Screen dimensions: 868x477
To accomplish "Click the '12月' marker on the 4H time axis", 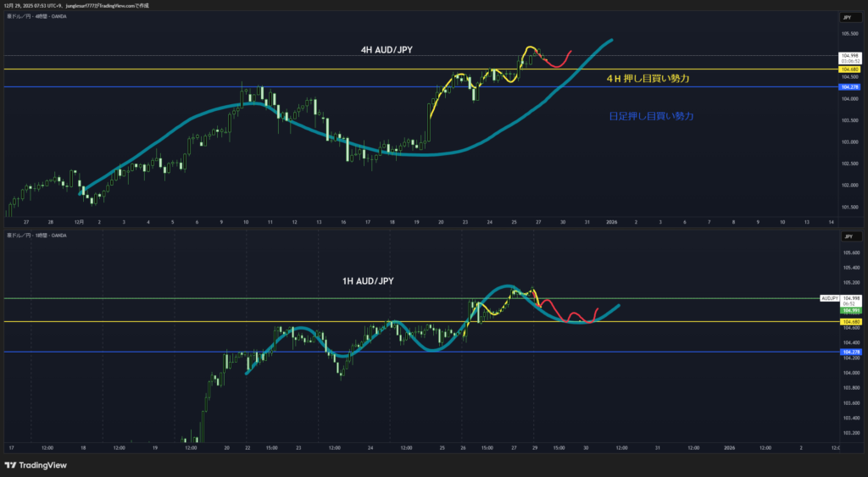I will (x=78, y=222).
